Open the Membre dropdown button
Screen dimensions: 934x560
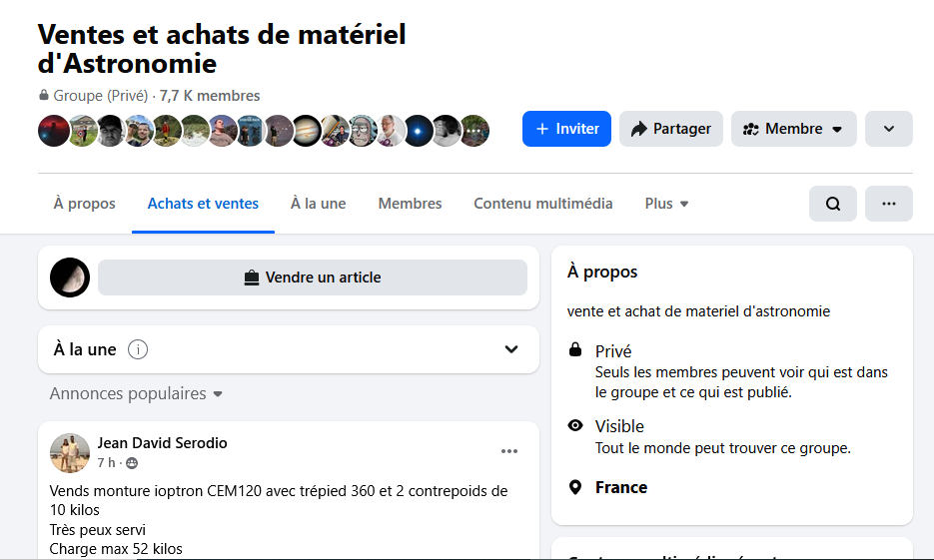793,129
